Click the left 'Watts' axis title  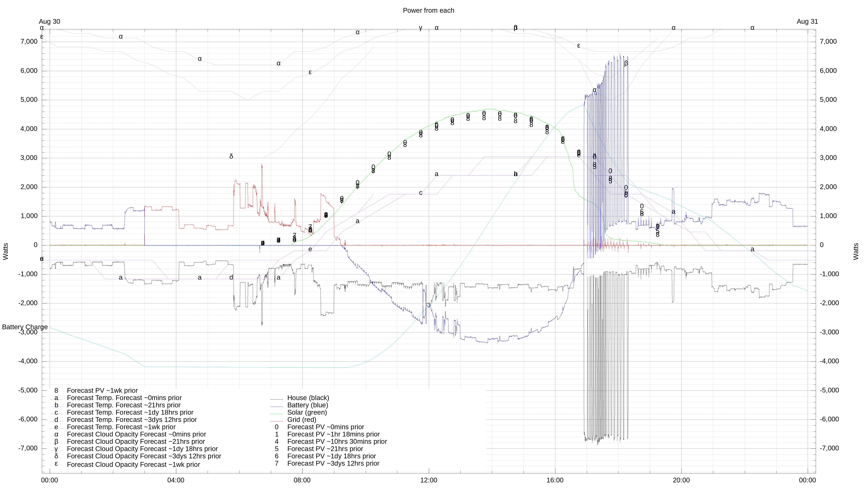tap(6, 252)
